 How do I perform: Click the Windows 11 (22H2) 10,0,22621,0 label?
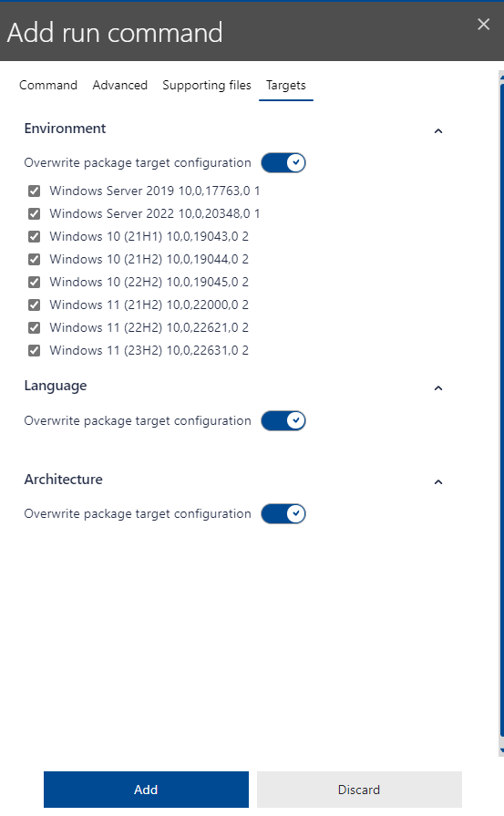click(149, 327)
